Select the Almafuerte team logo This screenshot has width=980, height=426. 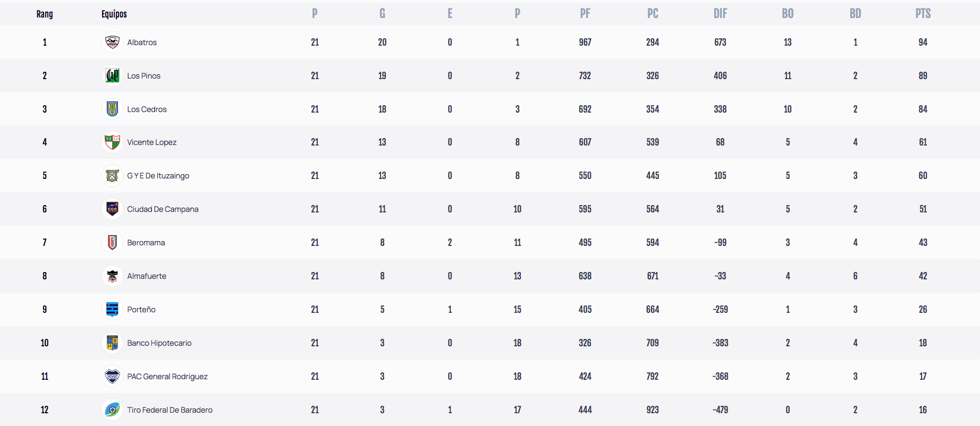point(112,276)
